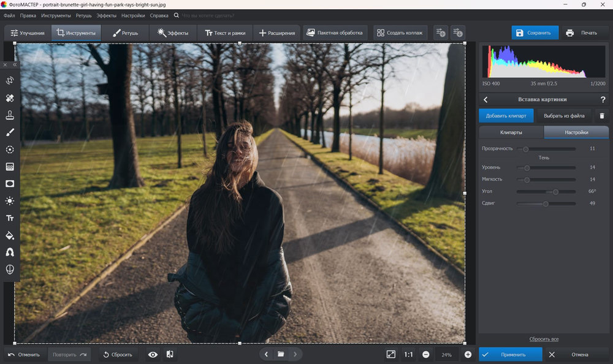This screenshot has width=613, height=364.
Task: Go back using the chevron beside Вставка картинки
Action: 485,100
